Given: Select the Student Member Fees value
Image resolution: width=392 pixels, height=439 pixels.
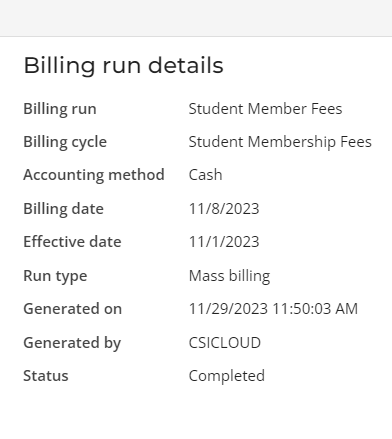Looking at the screenshot, I should (265, 109).
